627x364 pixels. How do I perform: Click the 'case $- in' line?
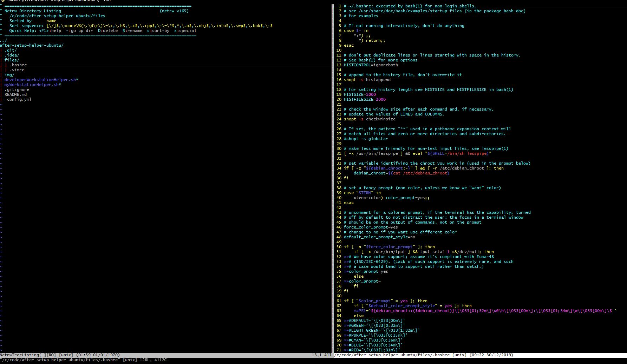pos(356,31)
